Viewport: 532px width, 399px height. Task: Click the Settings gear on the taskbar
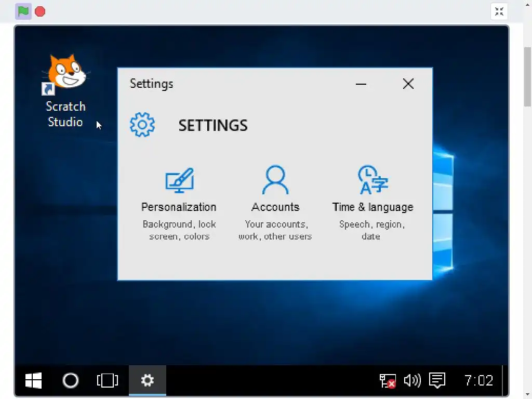[x=147, y=380]
